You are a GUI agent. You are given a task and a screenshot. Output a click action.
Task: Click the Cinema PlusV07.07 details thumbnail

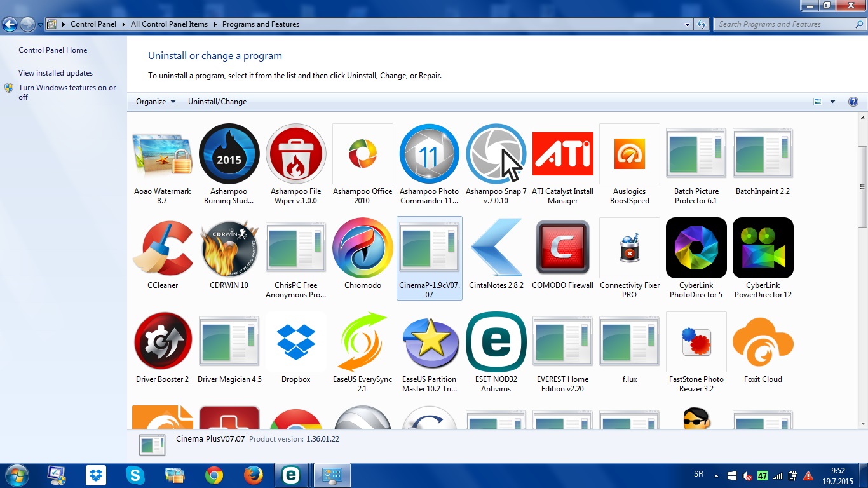pyautogui.click(x=153, y=445)
